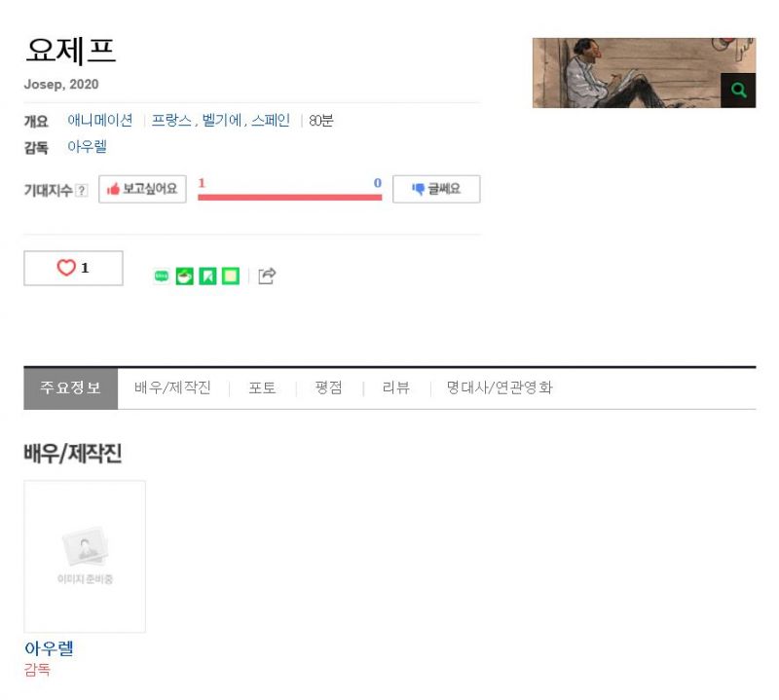Vote 글쎄요 thumbs-down button
Viewport: 779px width, 700px height.
coord(436,189)
